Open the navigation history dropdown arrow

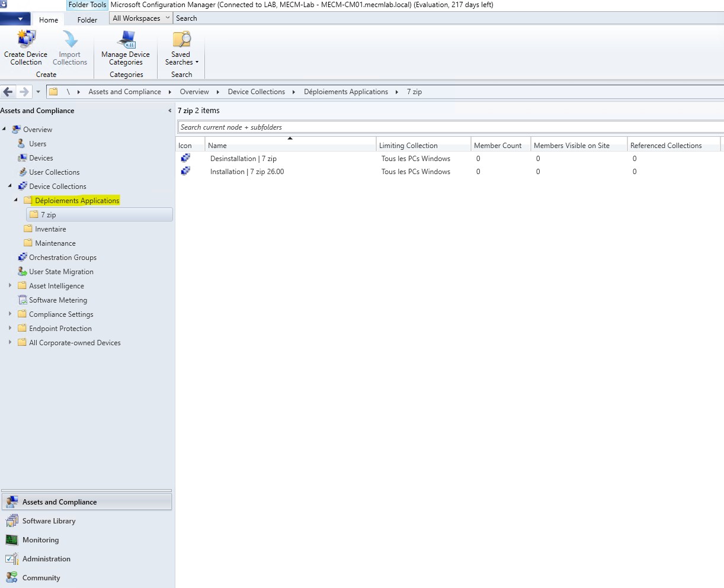(x=38, y=92)
